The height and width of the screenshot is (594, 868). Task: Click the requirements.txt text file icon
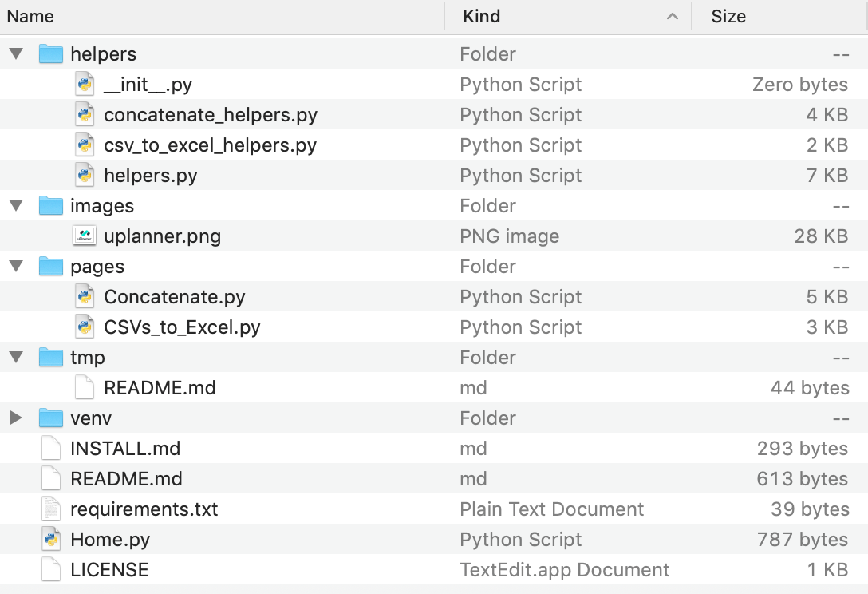point(51,509)
